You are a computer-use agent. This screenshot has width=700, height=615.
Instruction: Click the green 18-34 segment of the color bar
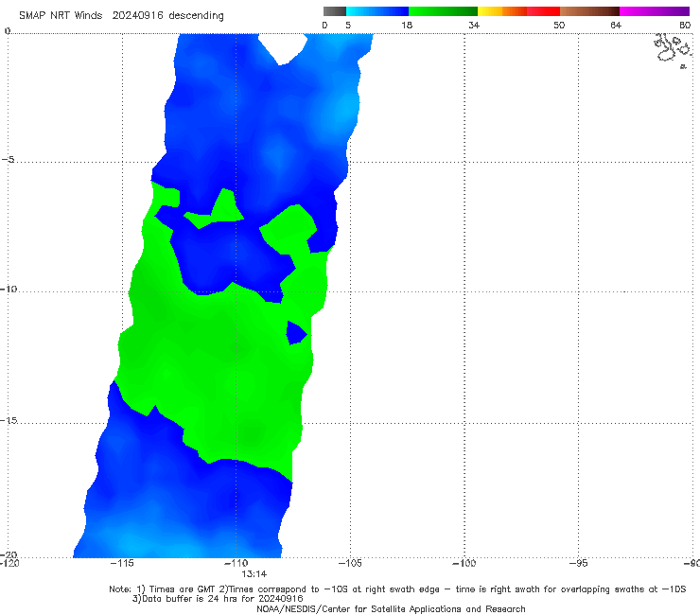(443, 11)
